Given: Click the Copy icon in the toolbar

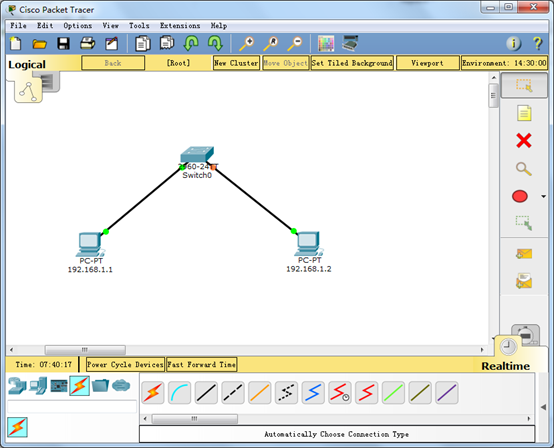Looking at the screenshot, I should coord(143,43).
